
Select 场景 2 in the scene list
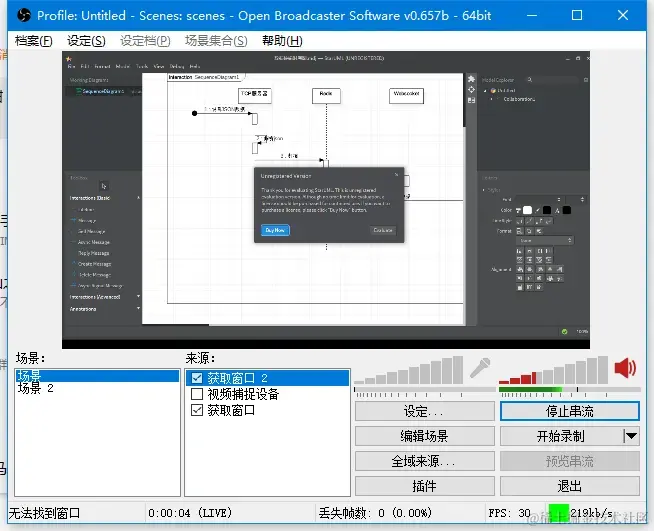pyautogui.click(x=97, y=388)
